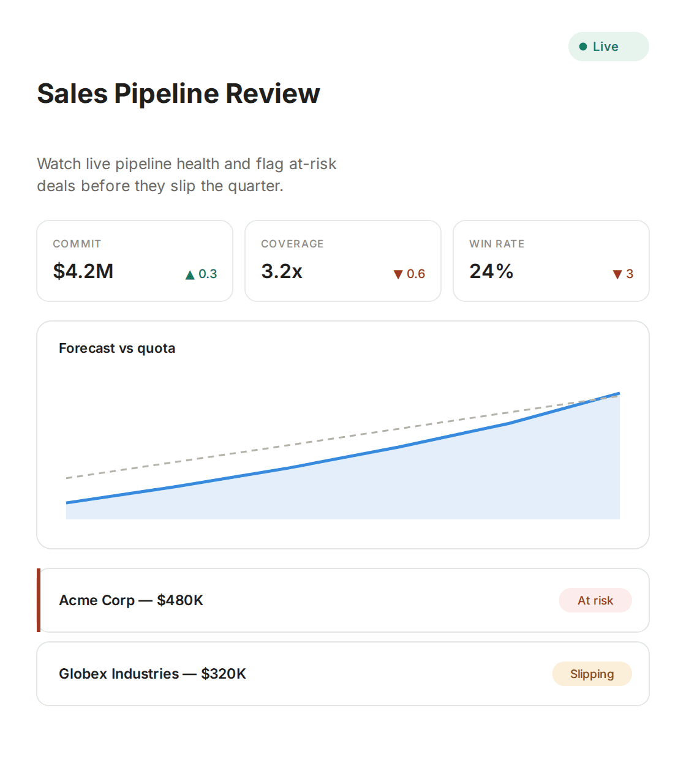Click the pipeline health description text
Image resolution: width=686 pixels, height=784 pixels.
click(187, 175)
